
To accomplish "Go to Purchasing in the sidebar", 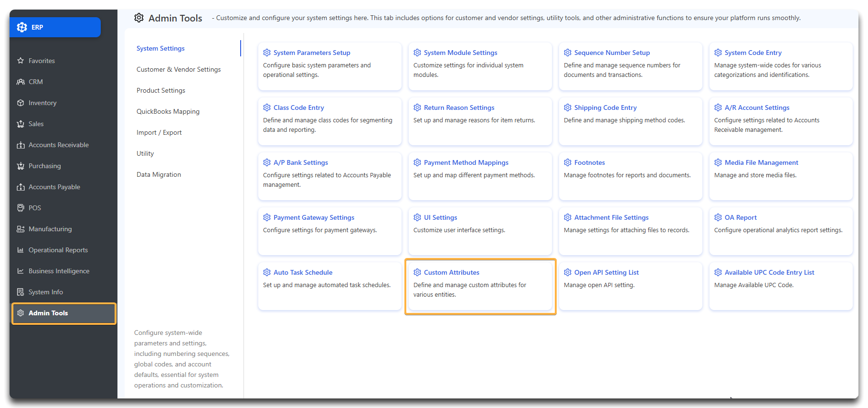I will click(44, 166).
